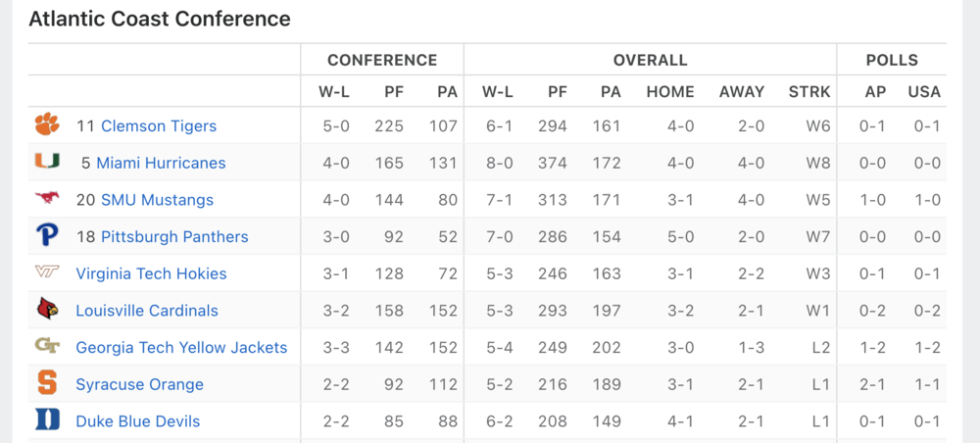
Task: Click the Atlantic Coast Conference heading
Action: coord(160,19)
